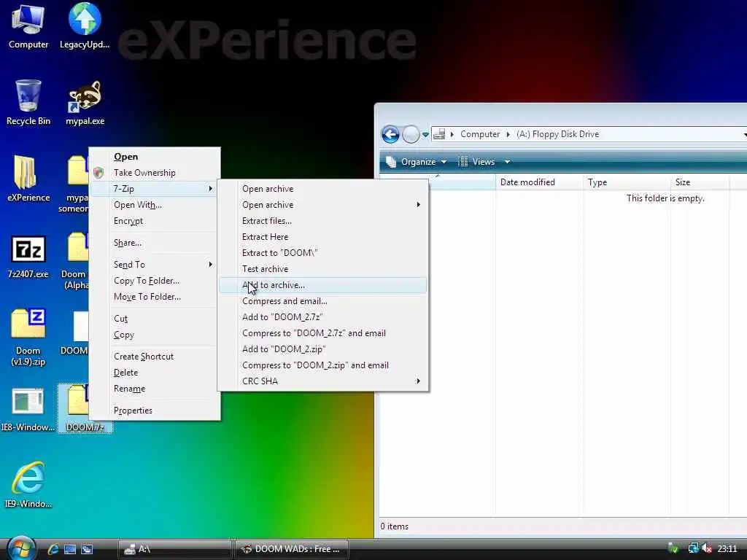Open the Windows Start orb
The height and width of the screenshot is (560, 747).
[21, 548]
